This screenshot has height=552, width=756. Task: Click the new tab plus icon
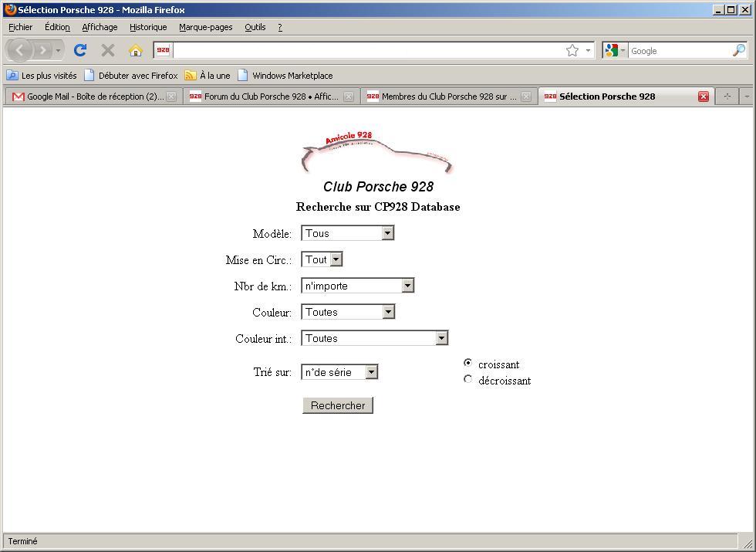coord(727,97)
